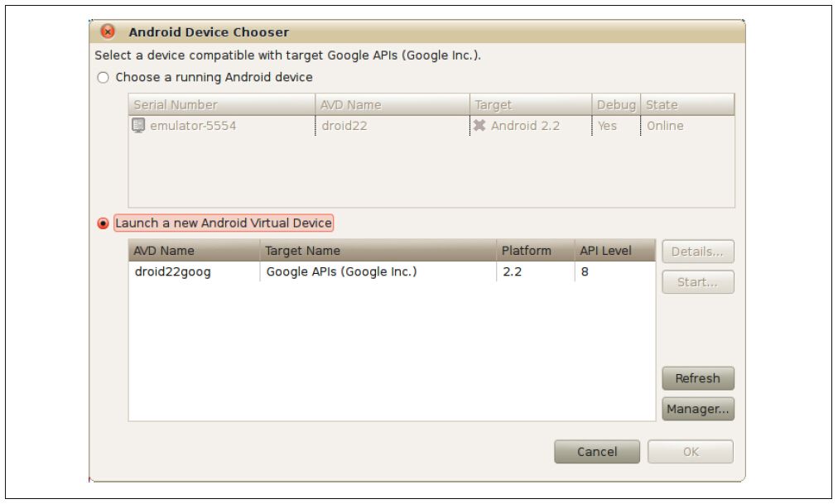Click the Debug column header
This screenshot has height=504, width=838.
tap(616, 104)
